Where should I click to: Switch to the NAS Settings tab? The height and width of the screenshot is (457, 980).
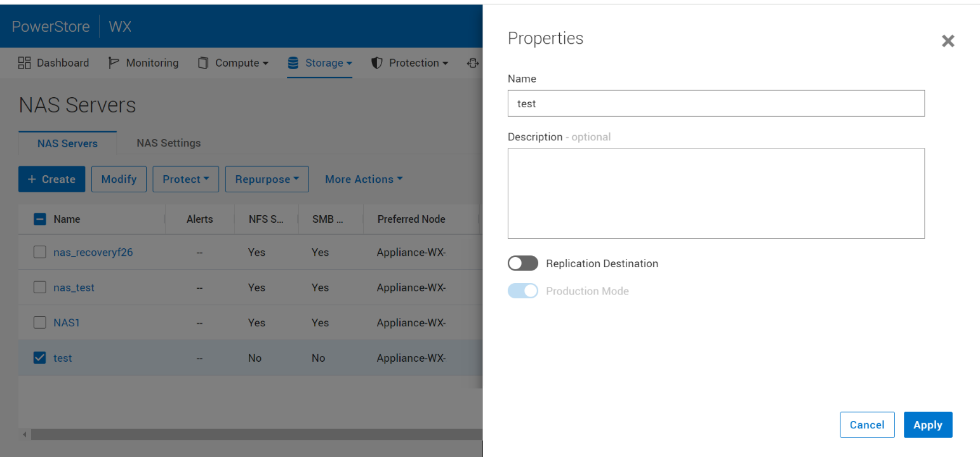point(168,143)
